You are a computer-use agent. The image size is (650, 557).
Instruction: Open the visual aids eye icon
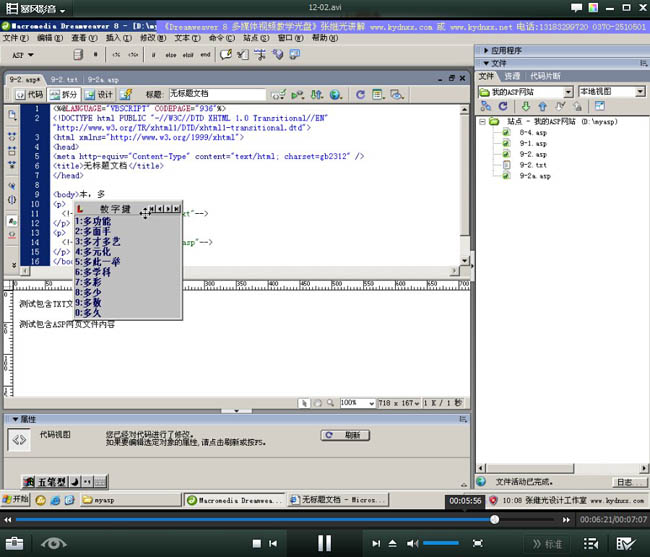pyautogui.click(x=397, y=95)
